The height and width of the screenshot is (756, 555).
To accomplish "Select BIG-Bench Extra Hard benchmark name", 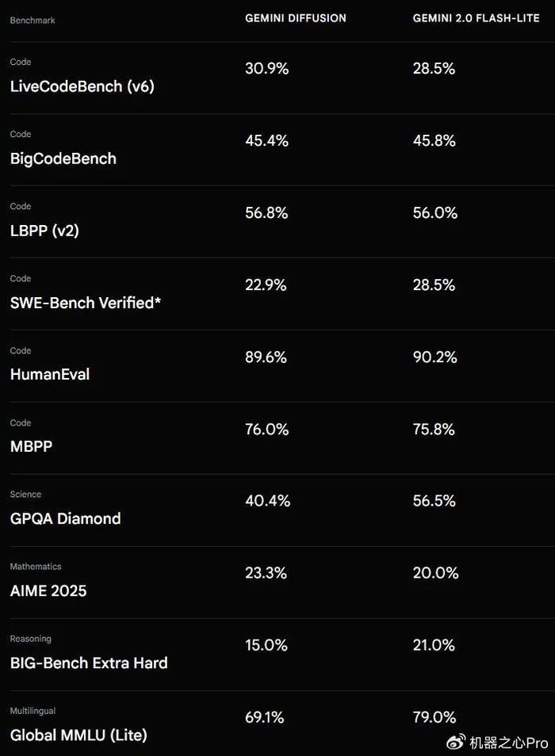I will (89, 663).
